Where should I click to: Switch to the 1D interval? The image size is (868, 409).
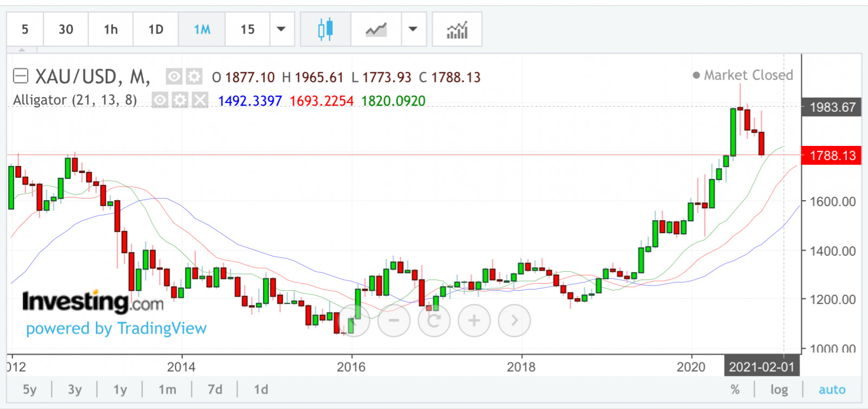[x=156, y=29]
